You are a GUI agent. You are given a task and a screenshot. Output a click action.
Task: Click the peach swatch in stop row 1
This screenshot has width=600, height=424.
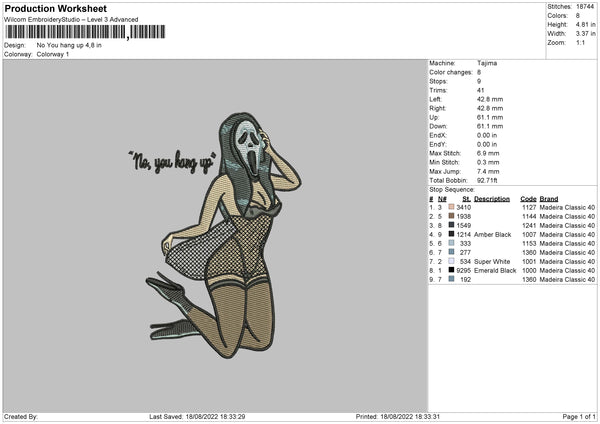coord(451,207)
